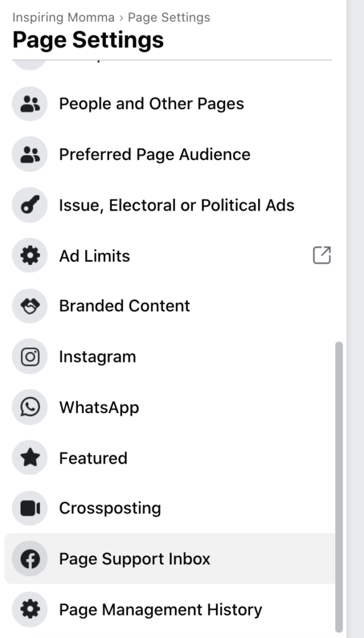Image resolution: width=364 pixels, height=638 pixels.
Task: Click the WhatsApp logo icon
Action: (30, 407)
